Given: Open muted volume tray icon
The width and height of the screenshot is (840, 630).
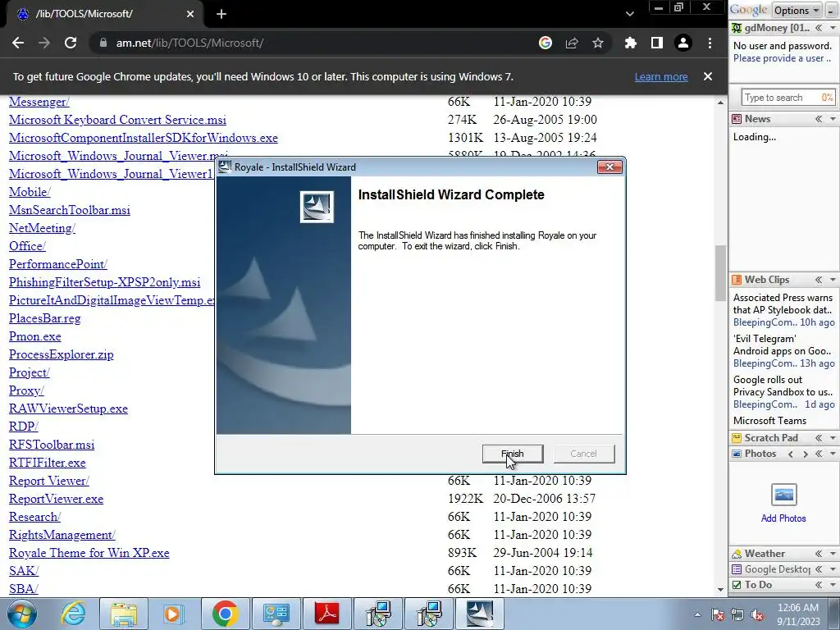Looking at the screenshot, I should click(x=757, y=614).
